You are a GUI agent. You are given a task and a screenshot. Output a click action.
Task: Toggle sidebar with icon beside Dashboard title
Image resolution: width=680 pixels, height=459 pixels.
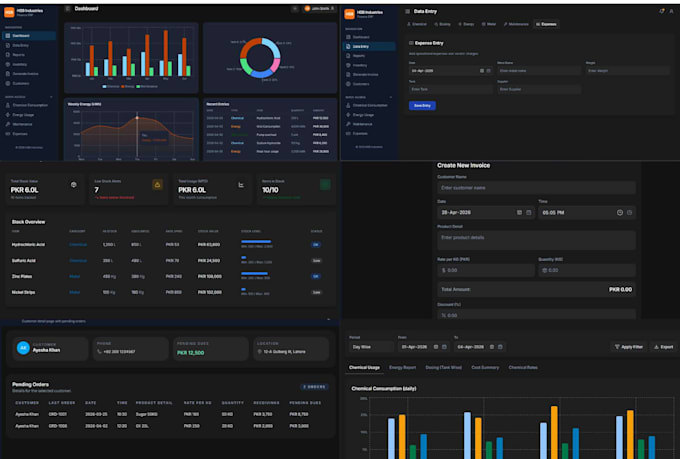point(68,9)
